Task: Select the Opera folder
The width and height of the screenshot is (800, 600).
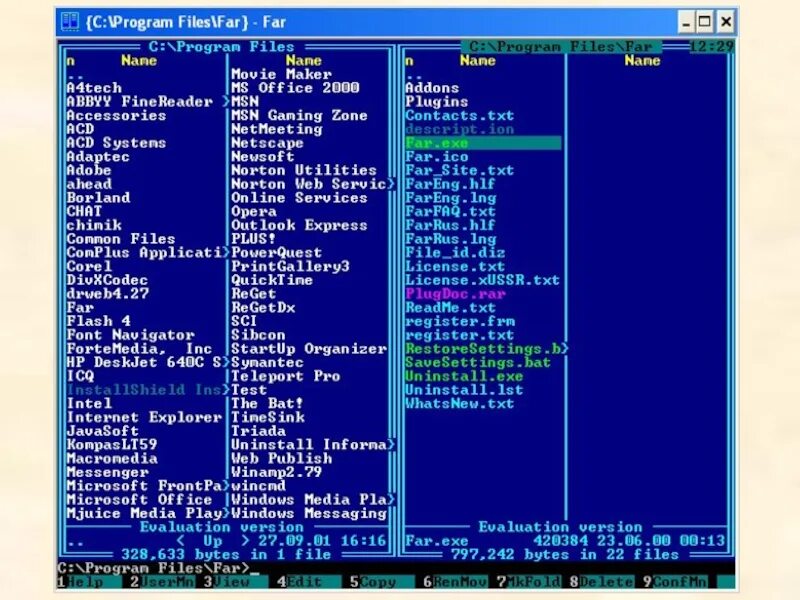Action: click(254, 212)
